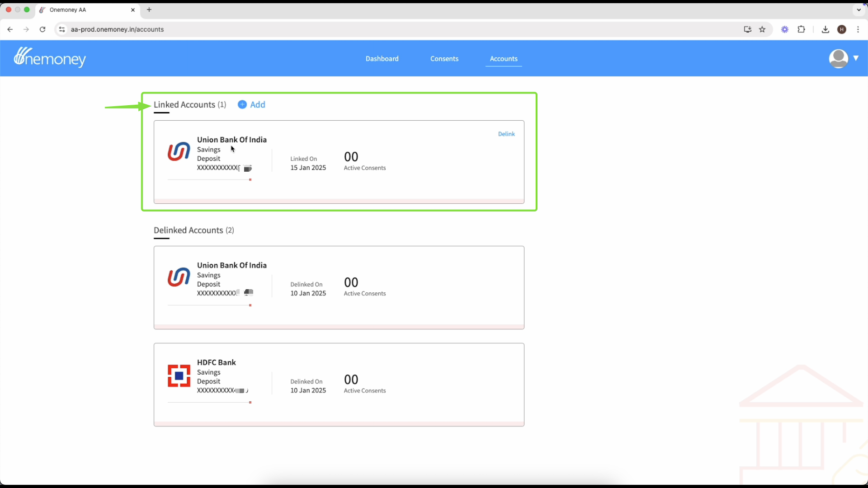This screenshot has height=488, width=868.
Task: Click the install app icon in address bar
Action: point(748,29)
